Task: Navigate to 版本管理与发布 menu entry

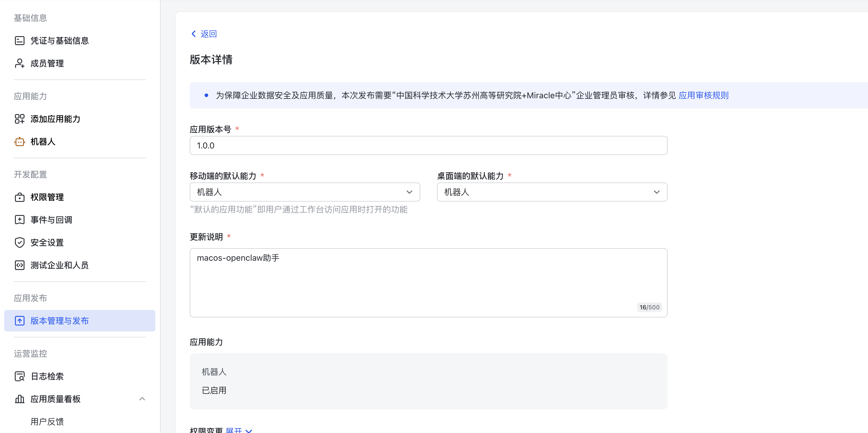Action: (60, 321)
